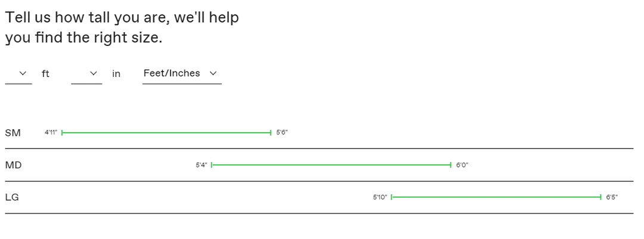Click the 6'0" maximum height label

(x=462, y=165)
